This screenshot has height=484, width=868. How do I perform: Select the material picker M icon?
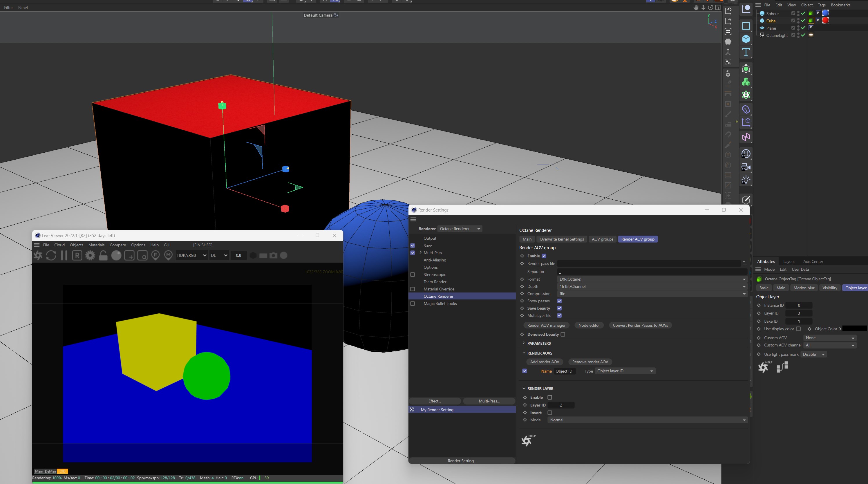click(x=169, y=255)
